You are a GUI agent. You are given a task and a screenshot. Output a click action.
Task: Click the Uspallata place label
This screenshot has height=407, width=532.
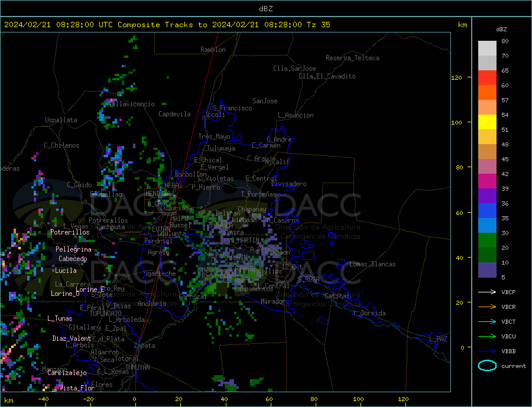(61, 120)
